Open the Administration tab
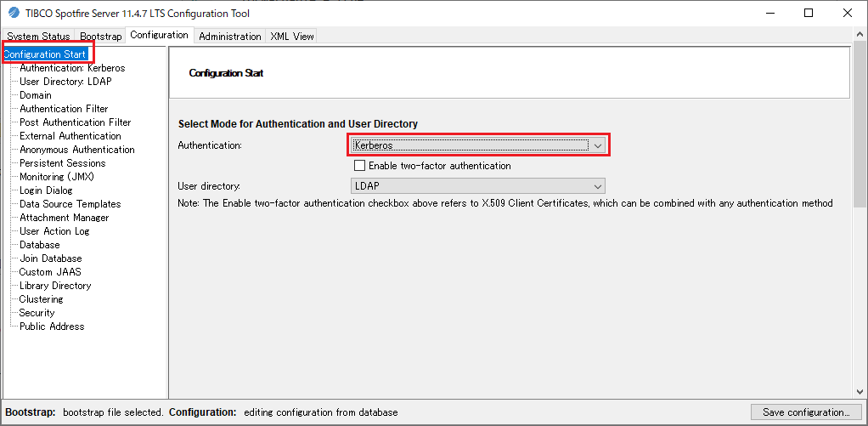868x426 pixels. (x=229, y=37)
